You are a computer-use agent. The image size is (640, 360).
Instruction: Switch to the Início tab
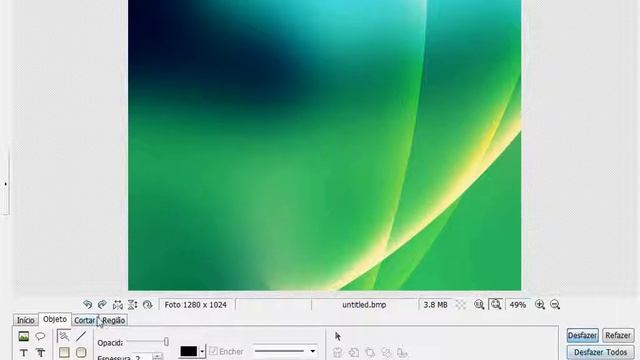point(25,320)
